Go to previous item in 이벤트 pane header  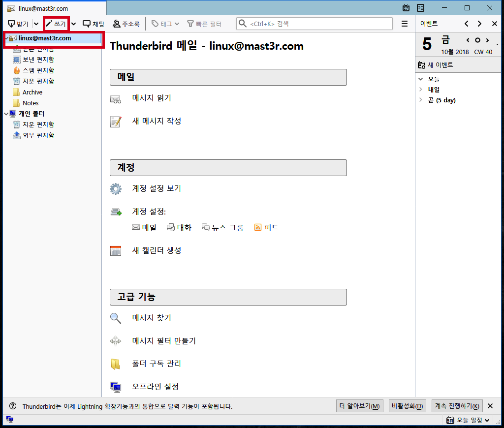pyautogui.click(x=467, y=24)
